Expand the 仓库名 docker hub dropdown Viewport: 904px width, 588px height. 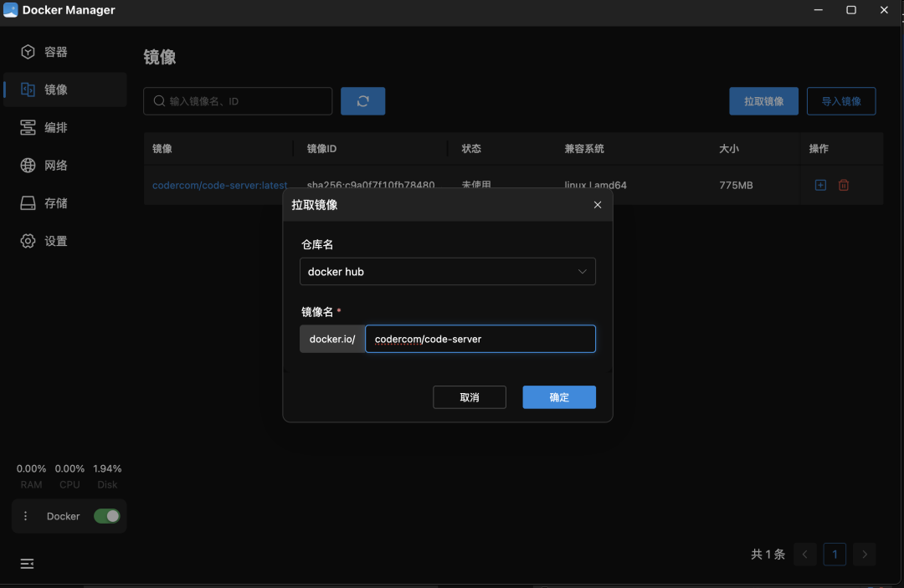pos(447,271)
